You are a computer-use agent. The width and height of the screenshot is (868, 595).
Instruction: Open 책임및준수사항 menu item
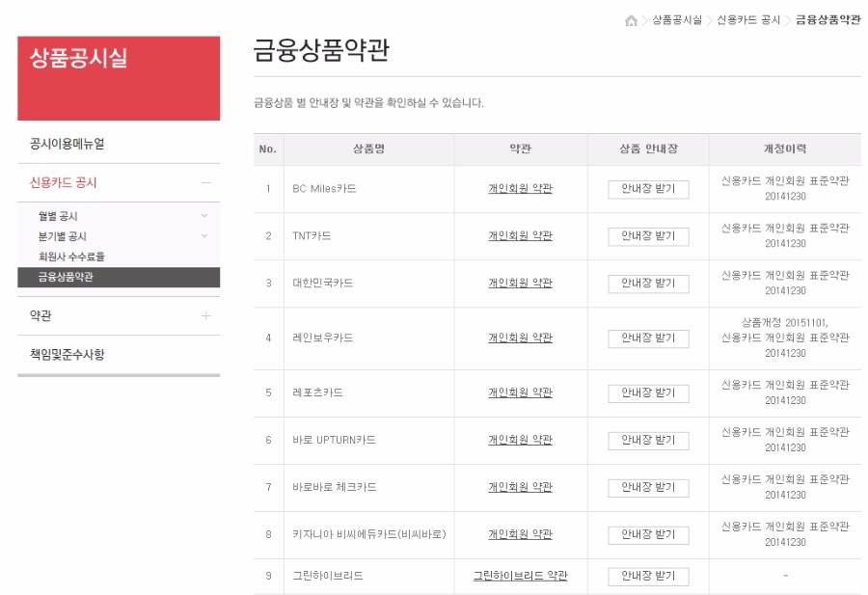(68, 354)
